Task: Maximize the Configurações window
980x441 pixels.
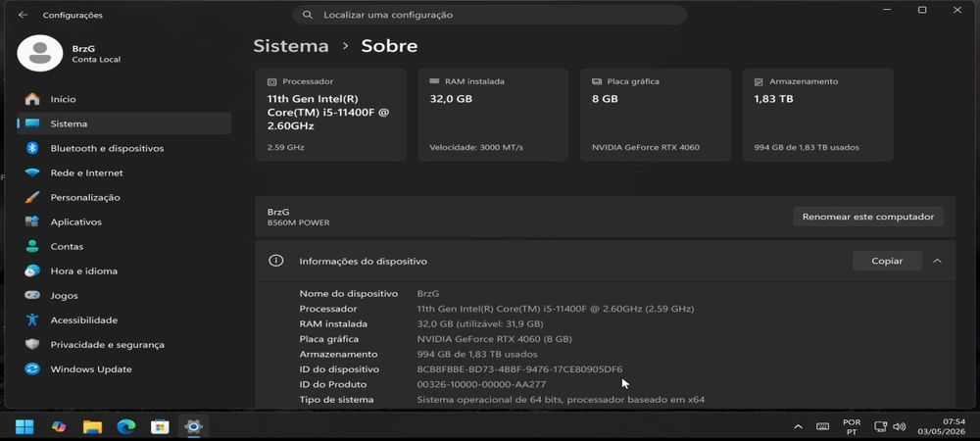Action: click(922, 10)
